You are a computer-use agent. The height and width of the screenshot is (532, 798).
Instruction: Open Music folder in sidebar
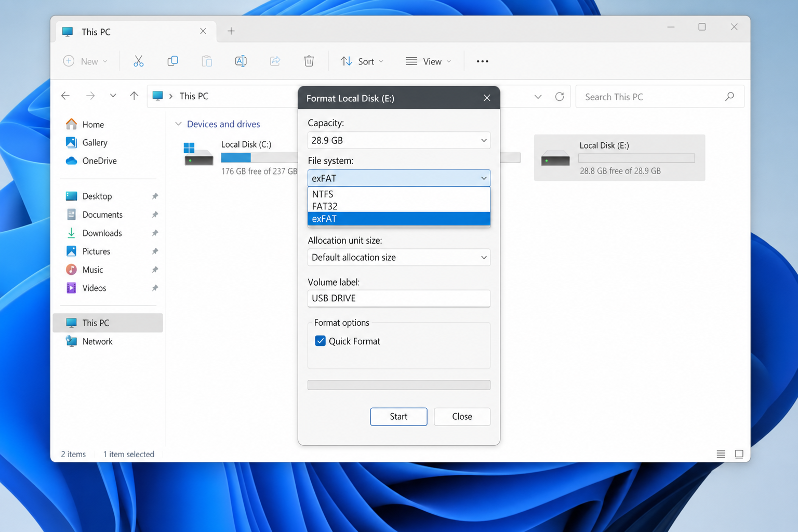(92, 270)
